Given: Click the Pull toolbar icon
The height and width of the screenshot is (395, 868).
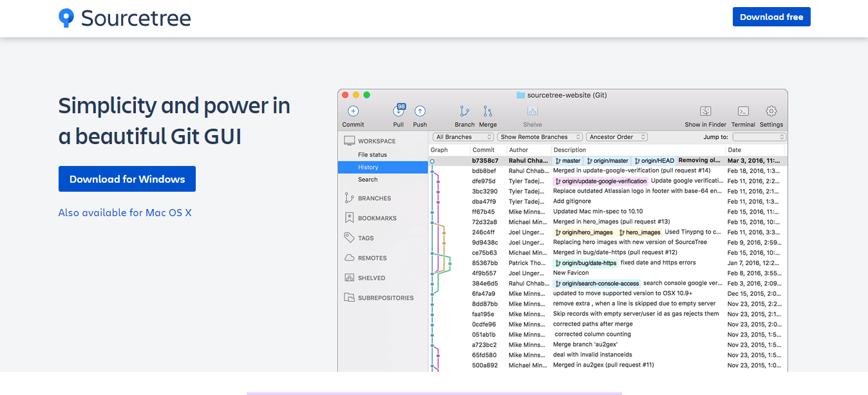Looking at the screenshot, I should coord(399,111).
